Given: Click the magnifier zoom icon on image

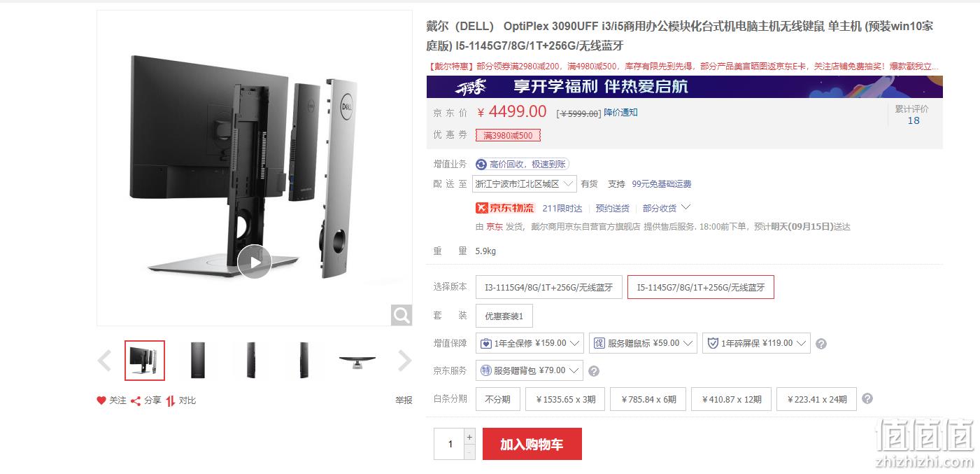Looking at the screenshot, I should (402, 315).
